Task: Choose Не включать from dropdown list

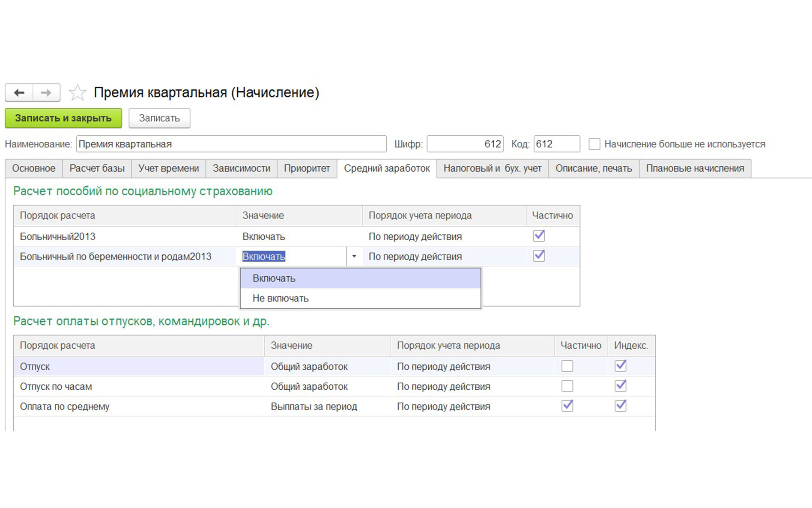Action: pos(281,299)
